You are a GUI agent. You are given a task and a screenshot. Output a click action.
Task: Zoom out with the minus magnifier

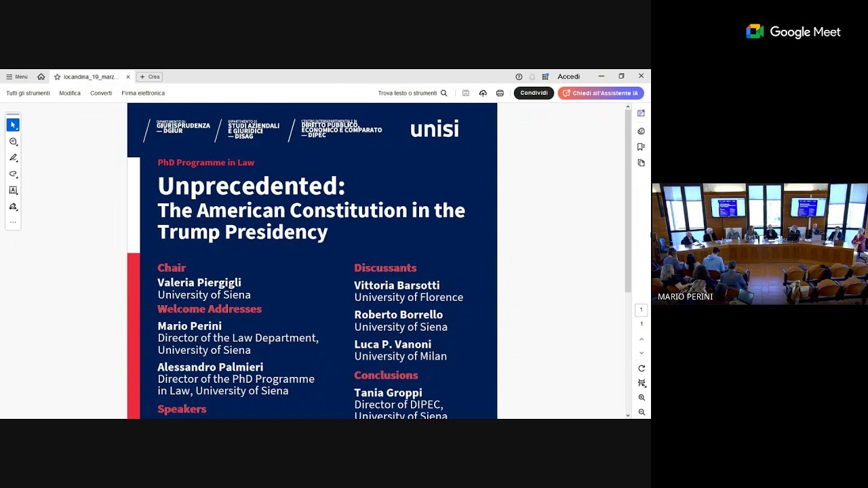tap(642, 412)
